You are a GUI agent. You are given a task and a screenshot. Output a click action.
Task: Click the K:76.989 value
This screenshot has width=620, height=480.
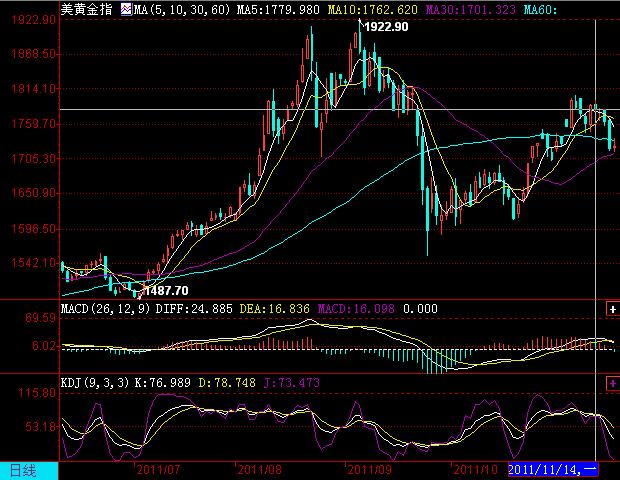point(163,382)
